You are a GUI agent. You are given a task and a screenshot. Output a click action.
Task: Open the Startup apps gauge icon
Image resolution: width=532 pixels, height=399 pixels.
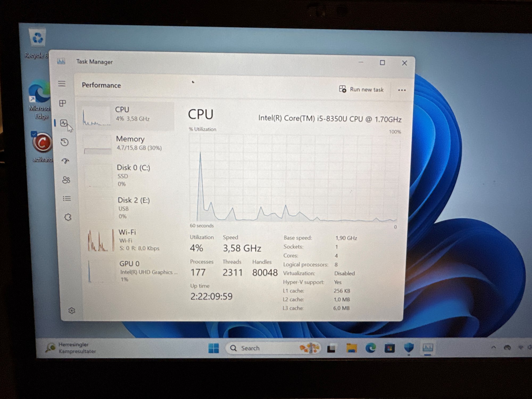(65, 161)
